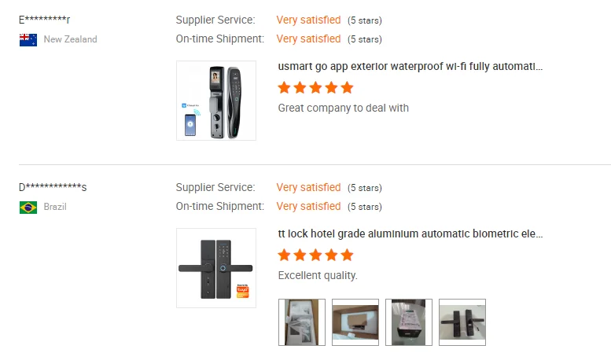Click the Brazil country label
The image size is (611, 364).
pyautogui.click(x=55, y=208)
